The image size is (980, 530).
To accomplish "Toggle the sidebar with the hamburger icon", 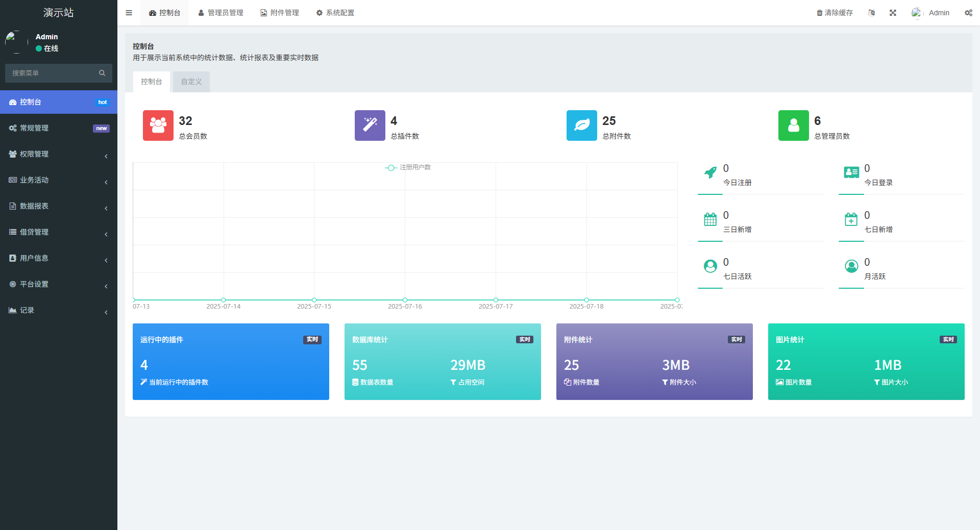I will tap(129, 12).
